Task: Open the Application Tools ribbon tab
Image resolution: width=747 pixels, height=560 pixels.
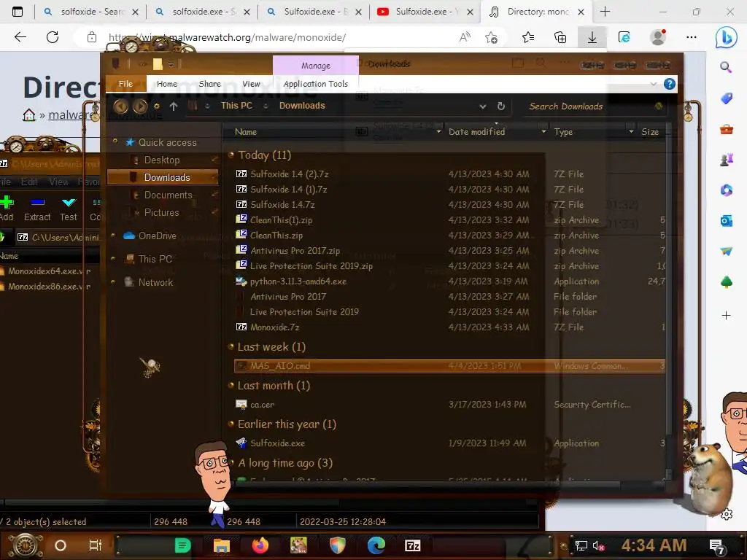Action: click(x=315, y=84)
